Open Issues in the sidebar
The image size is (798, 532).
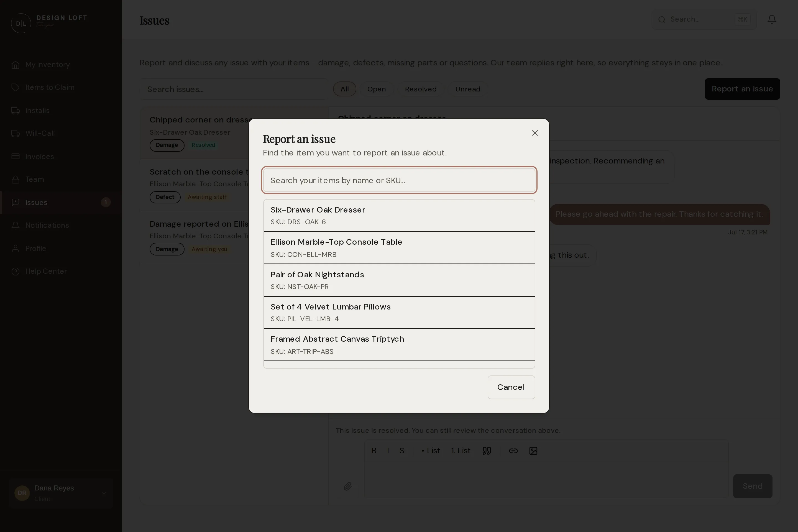61,203
